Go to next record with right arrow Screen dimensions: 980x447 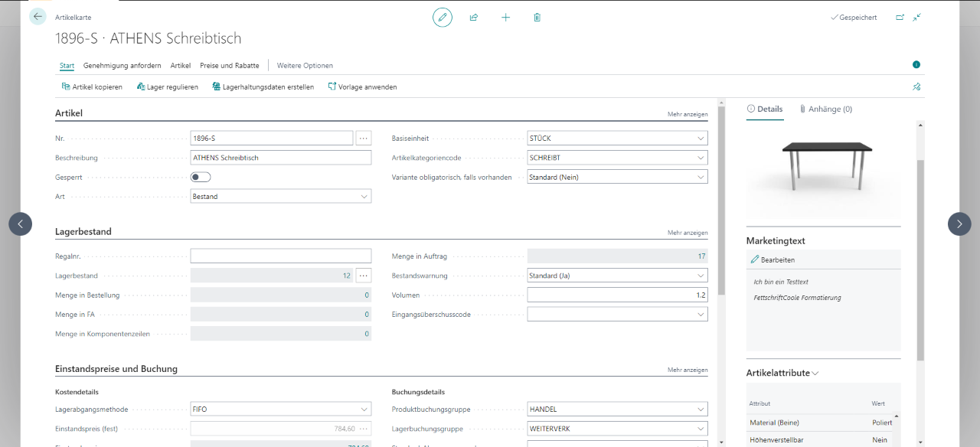(x=959, y=223)
